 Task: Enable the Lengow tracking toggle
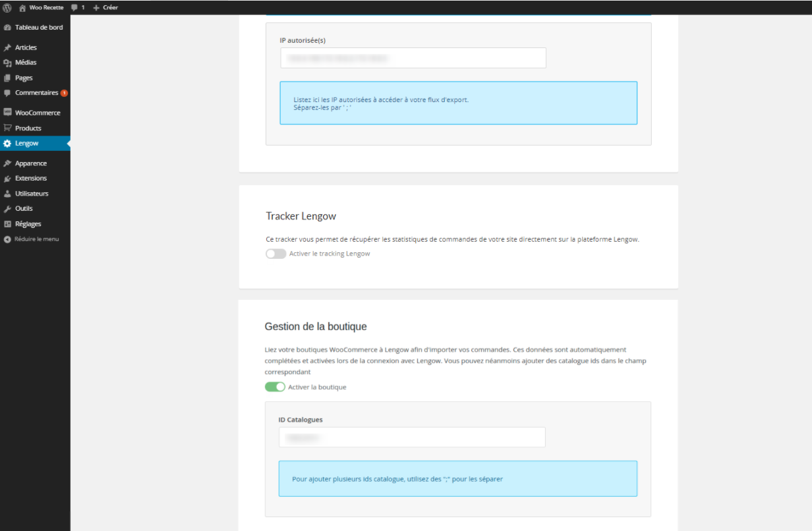(x=275, y=254)
